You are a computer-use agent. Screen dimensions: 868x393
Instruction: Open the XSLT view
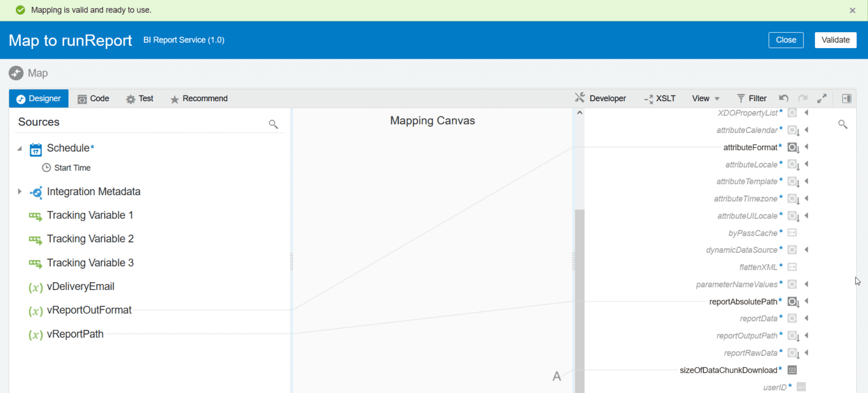[659, 98]
